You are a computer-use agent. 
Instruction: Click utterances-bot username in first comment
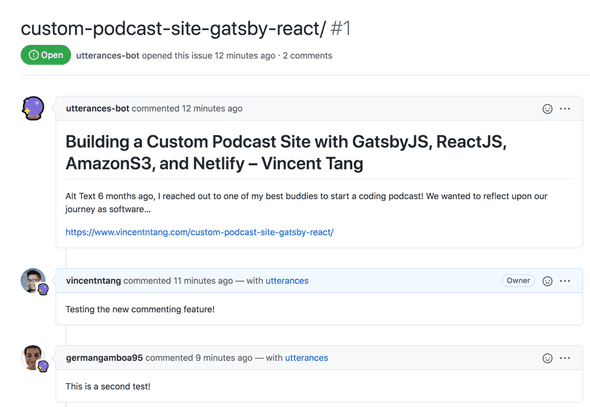(97, 108)
